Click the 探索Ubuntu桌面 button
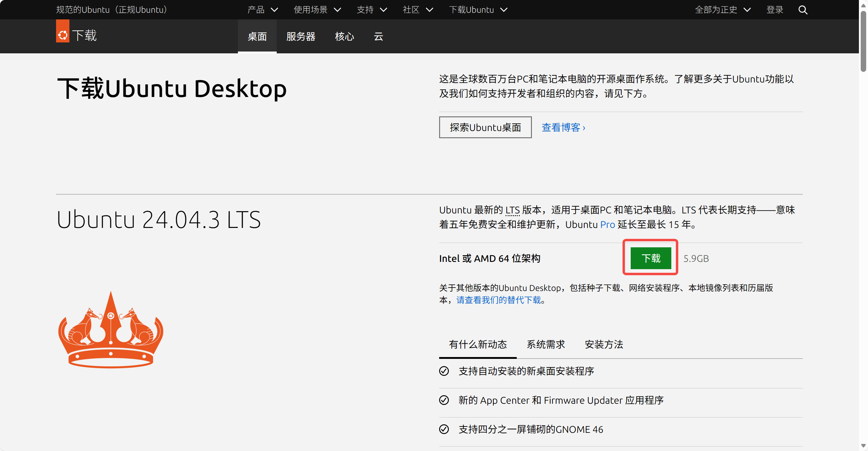The height and width of the screenshot is (451, 868). tap(485, 127)
